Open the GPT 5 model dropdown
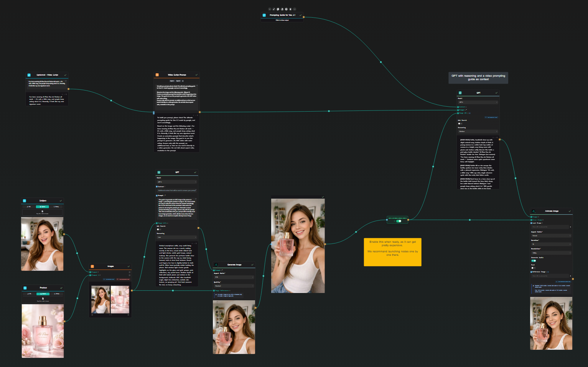588x367 pixels. point(478,102)
